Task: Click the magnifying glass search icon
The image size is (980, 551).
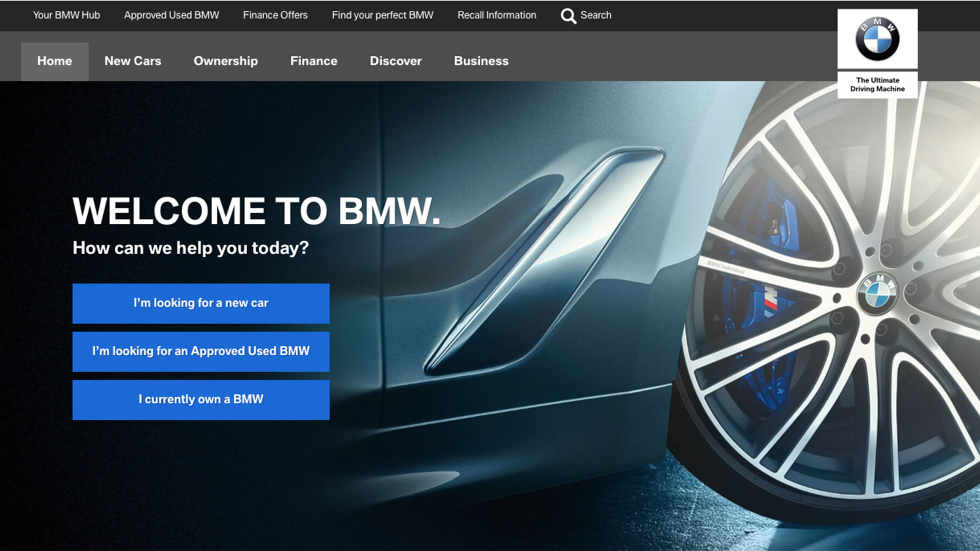Action: coord(568,16)
